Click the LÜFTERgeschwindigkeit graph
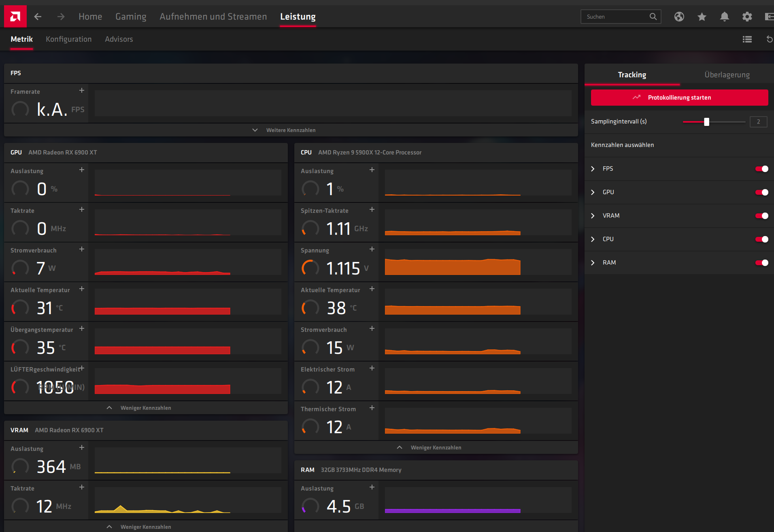774x532 pixels. click(x=188, y=381)
